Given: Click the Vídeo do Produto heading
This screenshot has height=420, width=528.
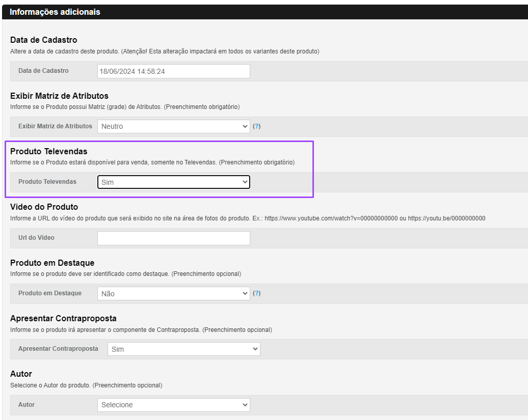Looking at the screenshot, I should click(44, 207).
